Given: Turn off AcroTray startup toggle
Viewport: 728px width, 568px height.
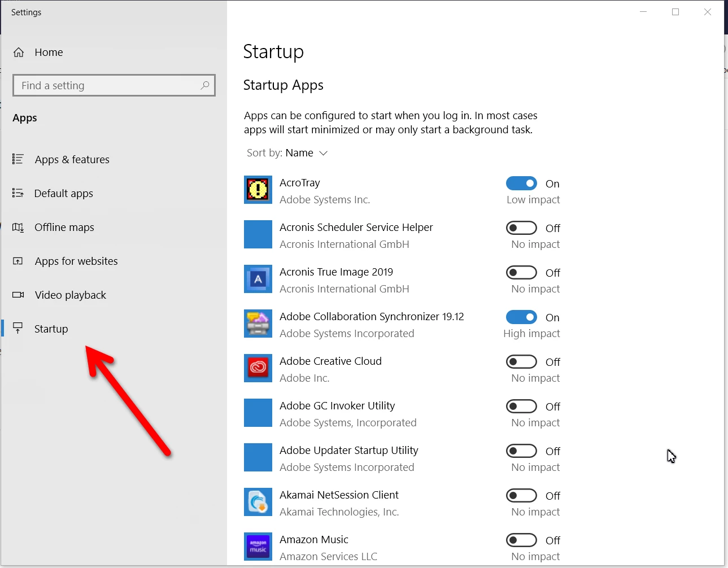Looking at the screenshot, I should click(x=521, y=183).
